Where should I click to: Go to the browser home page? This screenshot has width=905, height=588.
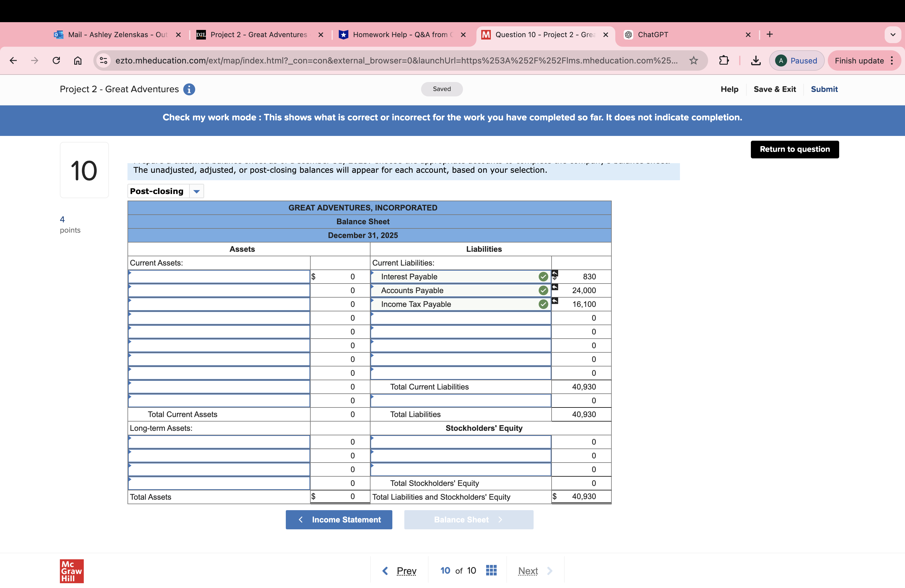coord(78,60)
